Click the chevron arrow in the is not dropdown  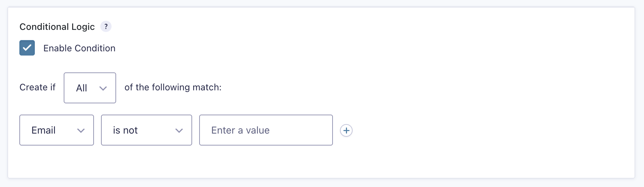(179, 131)
